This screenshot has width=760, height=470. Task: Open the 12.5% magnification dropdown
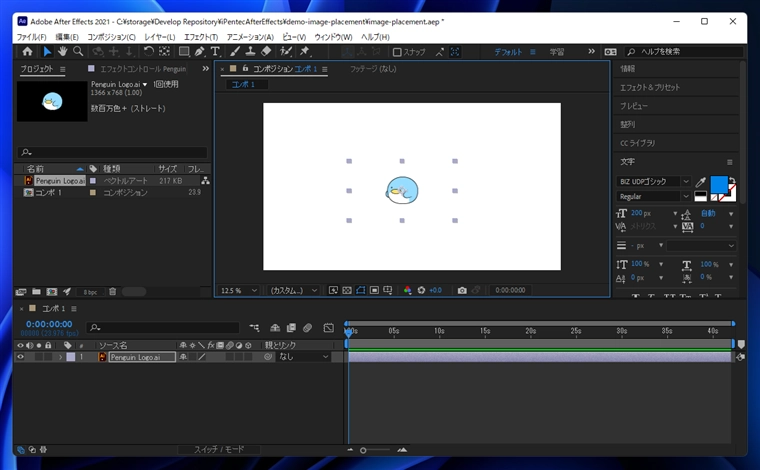click(238, 290)
